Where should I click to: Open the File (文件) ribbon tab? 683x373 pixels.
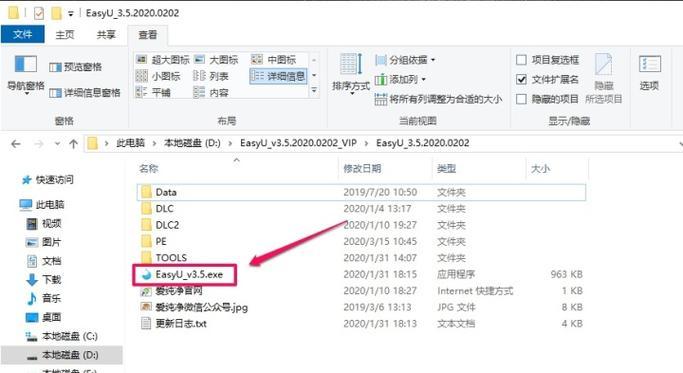point(23,34)
